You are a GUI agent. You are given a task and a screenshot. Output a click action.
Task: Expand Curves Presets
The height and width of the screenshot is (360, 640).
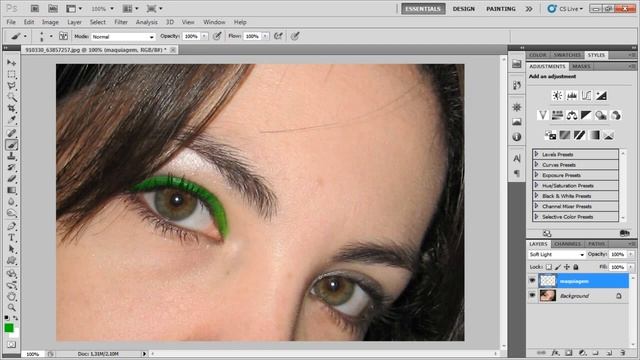536,164
